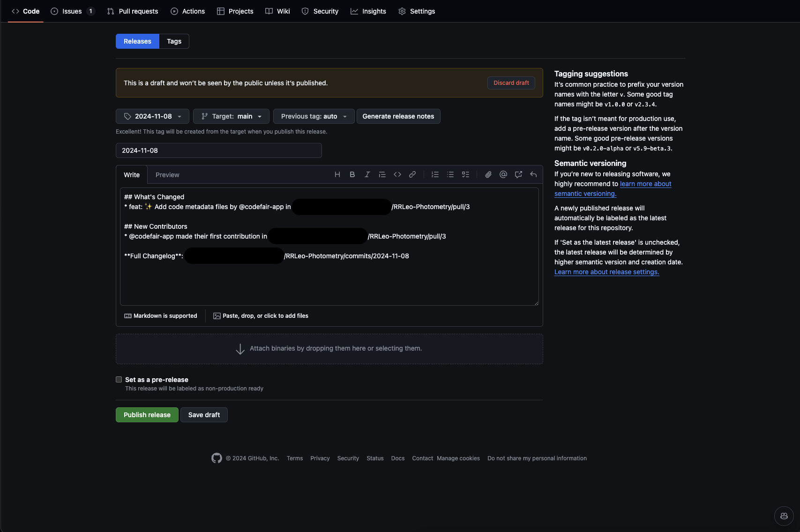Select the Write tab of the editor
The width and height of the screenshot is (800, 532).
(132, 175)
